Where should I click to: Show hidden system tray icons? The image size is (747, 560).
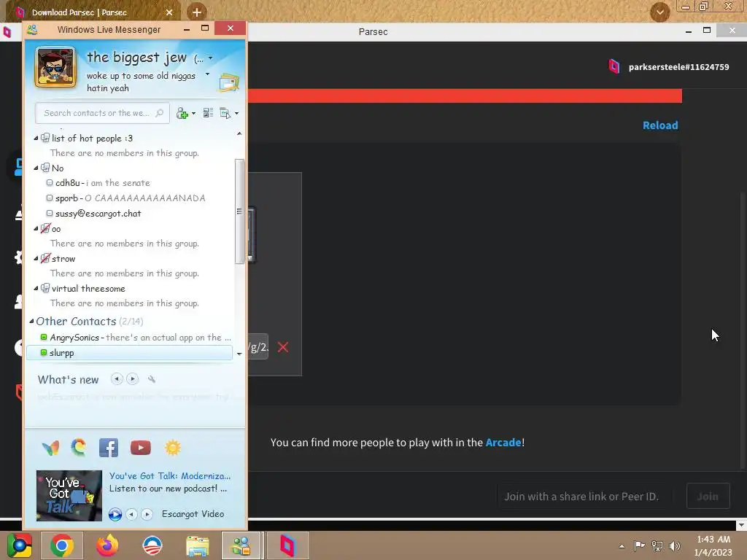622,545
